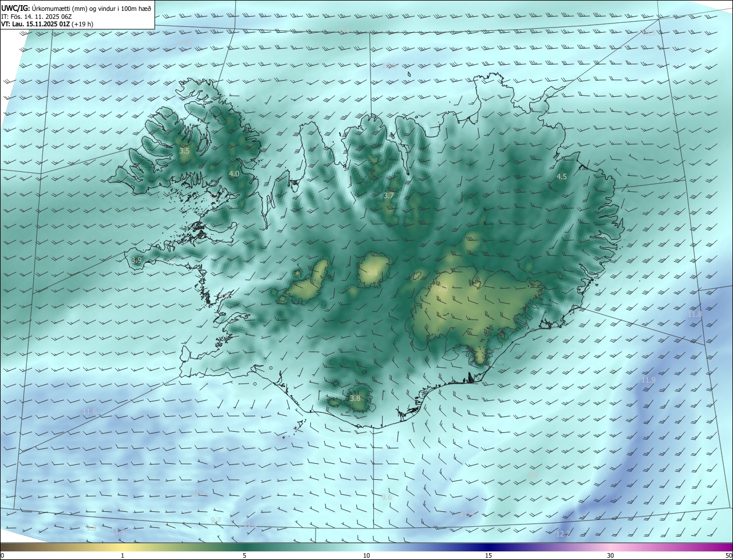Click the 3.7 value in north Iceland
733x560 pixels.
tap(389, 195)
